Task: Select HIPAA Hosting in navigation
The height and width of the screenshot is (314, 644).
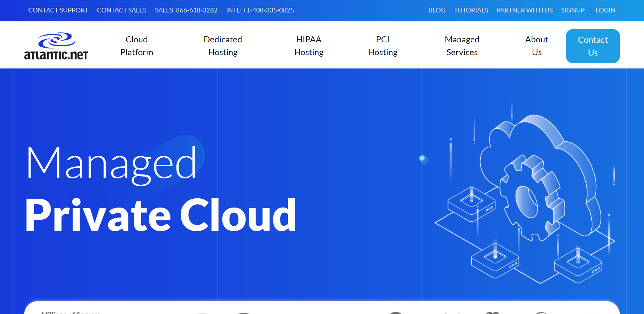Action: tap(308, 46)
